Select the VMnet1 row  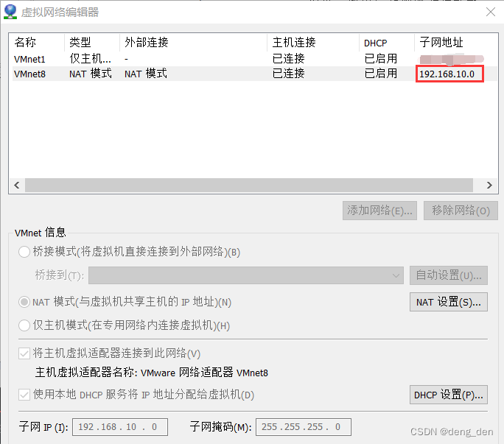click(x=254, y=59)
